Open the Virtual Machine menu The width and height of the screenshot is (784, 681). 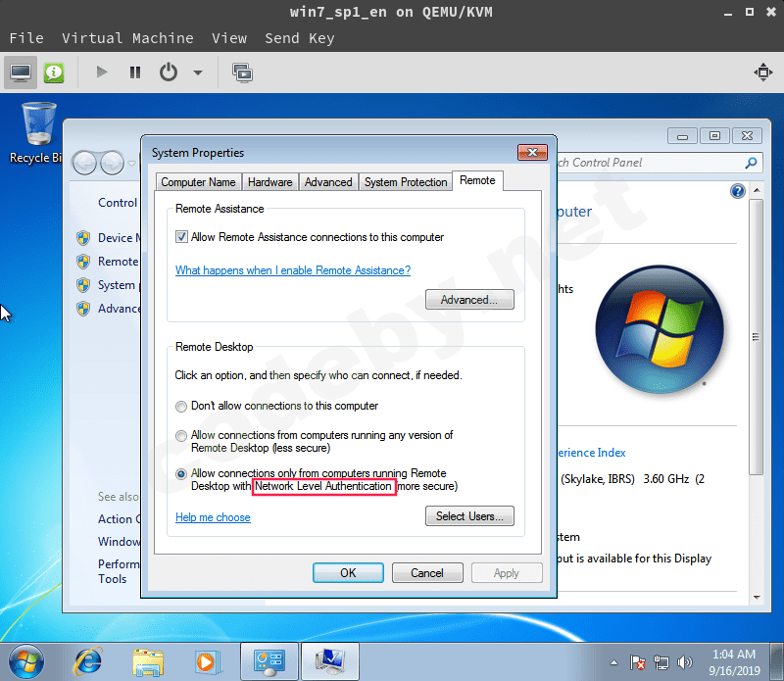point(127,38)
